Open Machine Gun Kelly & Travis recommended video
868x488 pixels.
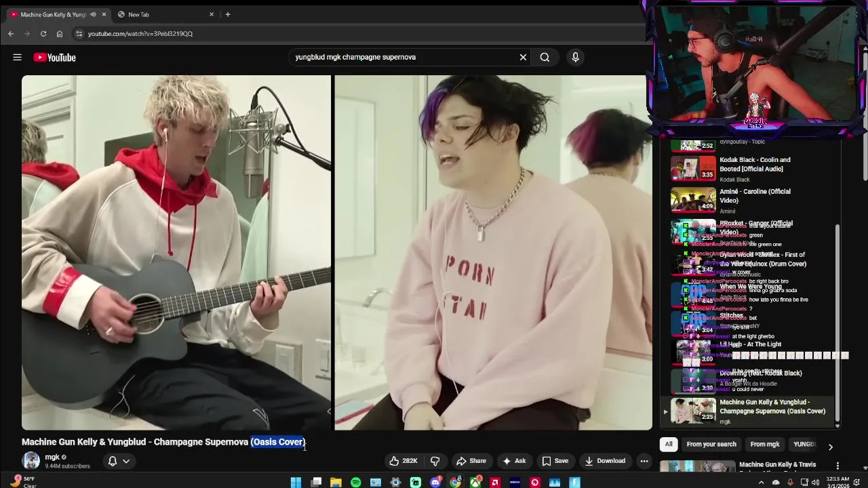tap(777, 465)
